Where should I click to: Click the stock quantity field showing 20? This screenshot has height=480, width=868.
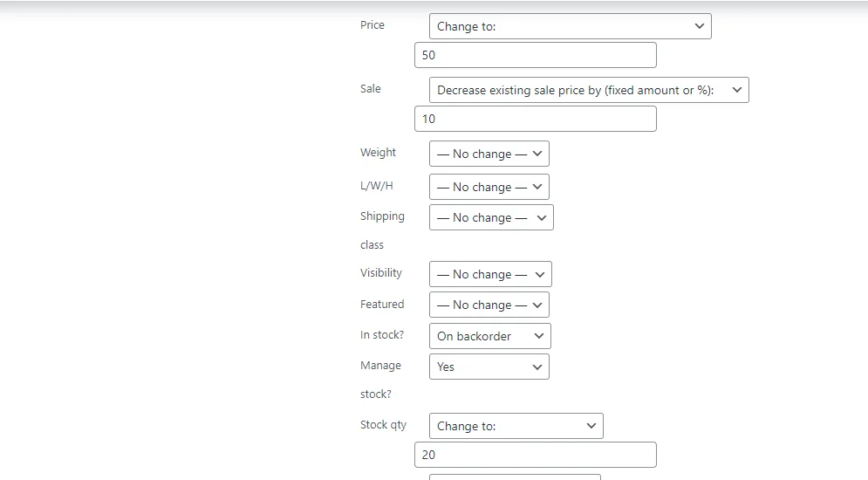536,455
